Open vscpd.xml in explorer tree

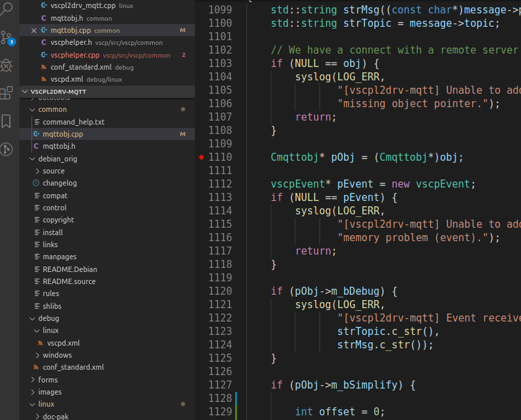coord(107,343)
